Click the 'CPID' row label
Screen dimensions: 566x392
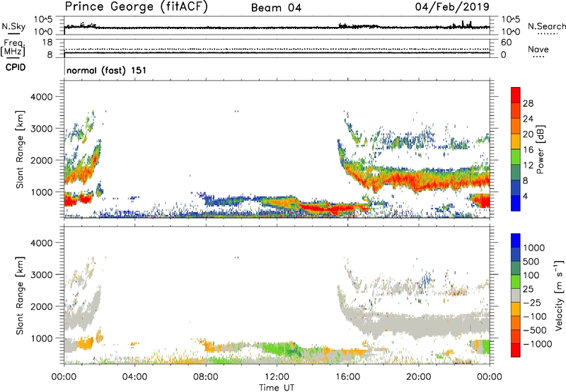[x=16, y=67]
